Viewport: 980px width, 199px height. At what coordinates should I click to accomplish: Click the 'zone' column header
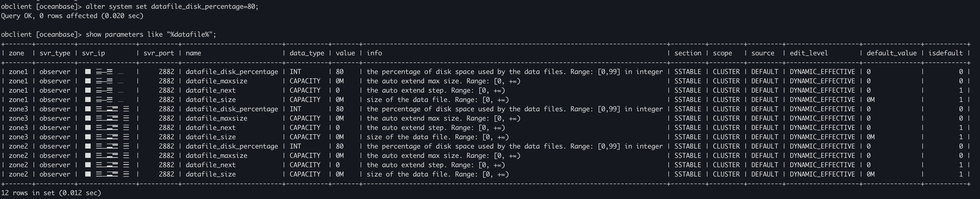click(16, 53)
